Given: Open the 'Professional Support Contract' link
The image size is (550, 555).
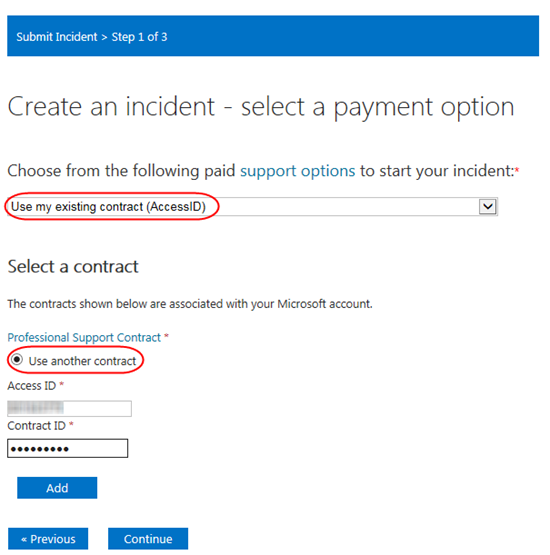Looking at the screenshot, I should 84,338.
